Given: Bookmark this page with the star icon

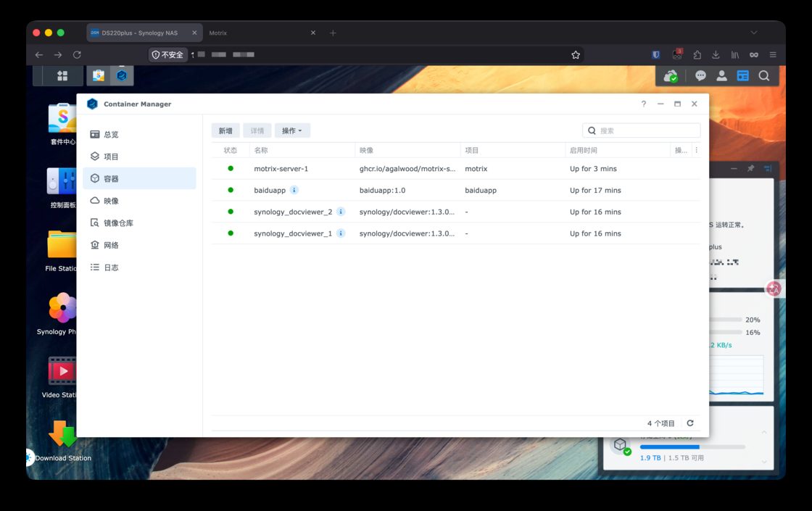Looking at the screenshot, I should pyautogui.click(x=576, y=55).
